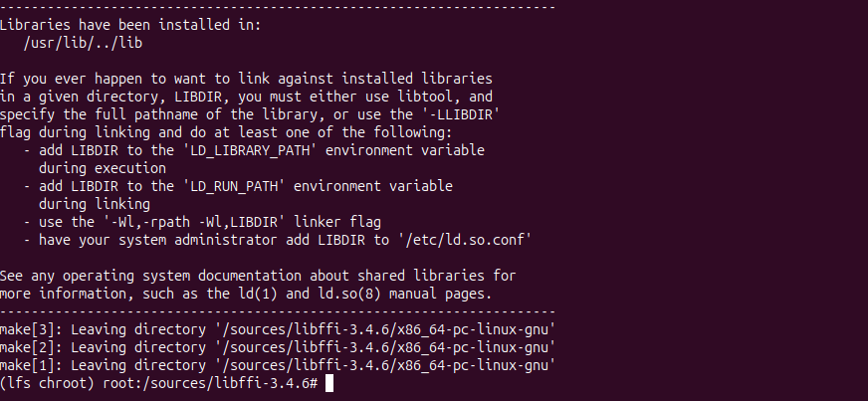The image size is (868, 401).
Task: Click the terminal cursor block after the prompt
Action: click(330, 384)
